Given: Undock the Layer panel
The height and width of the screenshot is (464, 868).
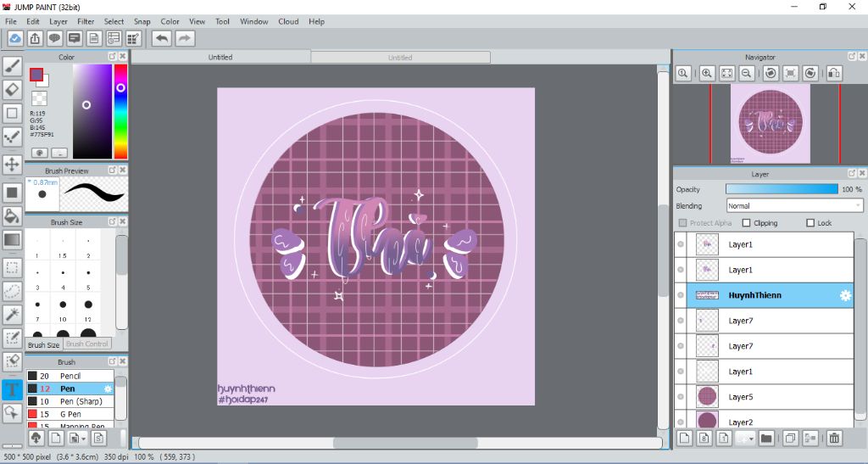Looking at the screenshot, I should coord(852,173).
